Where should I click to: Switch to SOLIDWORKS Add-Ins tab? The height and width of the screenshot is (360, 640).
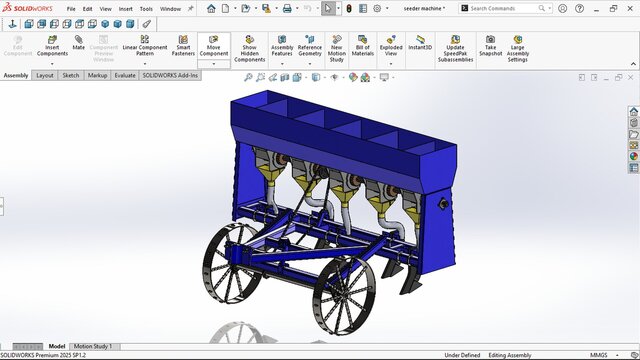point(170,76)
